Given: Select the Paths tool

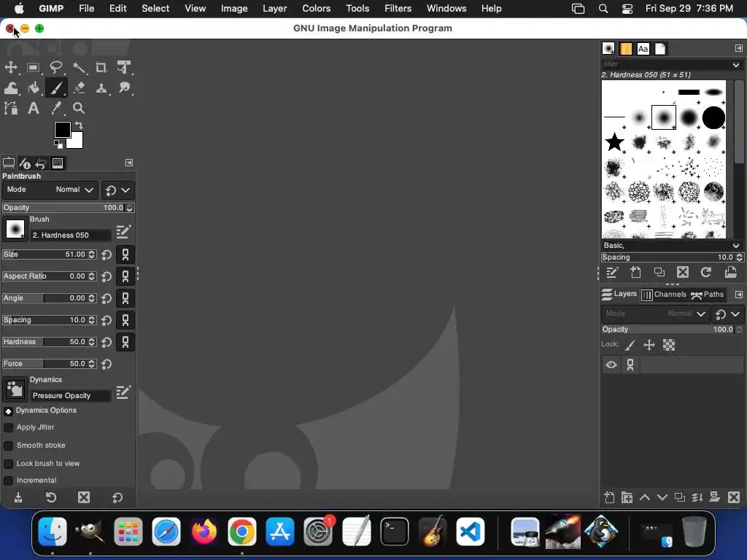Looking at the screenshot, I should tap(11, 108).
